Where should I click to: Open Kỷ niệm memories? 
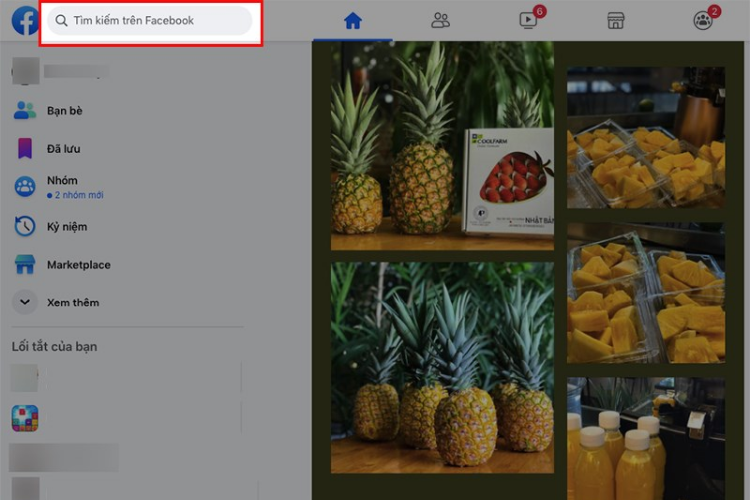click(x=67, y=226)
